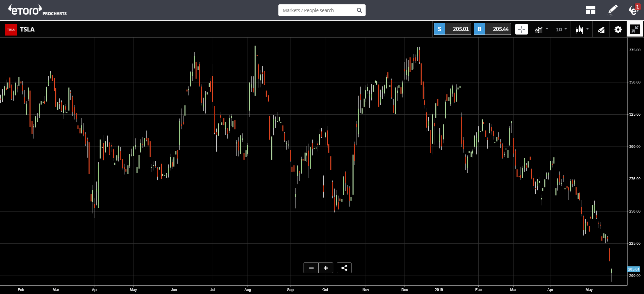This screenshot has height=294, width=644.
Task: Click the TSLA instrument logo
Action: click(11, 30)
